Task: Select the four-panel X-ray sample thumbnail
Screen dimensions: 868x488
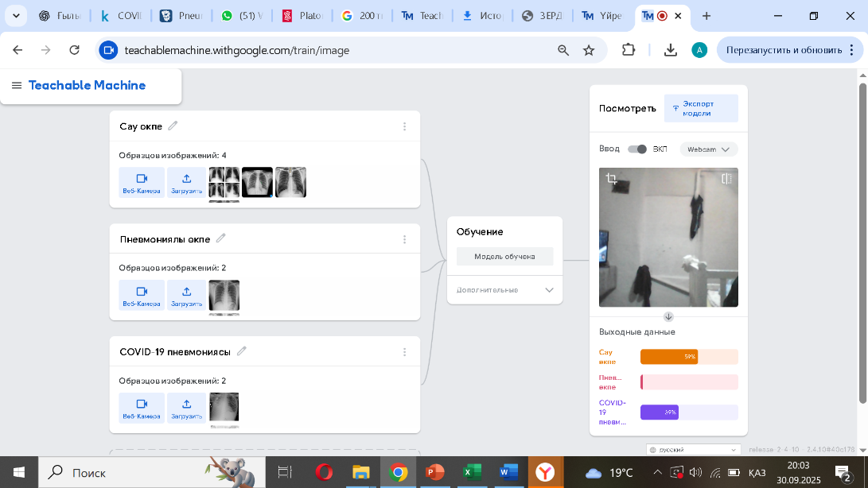Action: coord(224,182)
